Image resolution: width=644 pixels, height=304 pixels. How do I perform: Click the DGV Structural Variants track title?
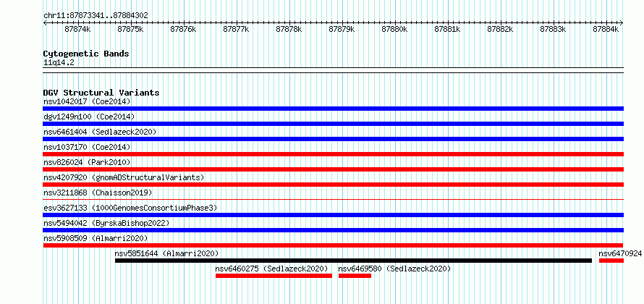click(101, 93)
